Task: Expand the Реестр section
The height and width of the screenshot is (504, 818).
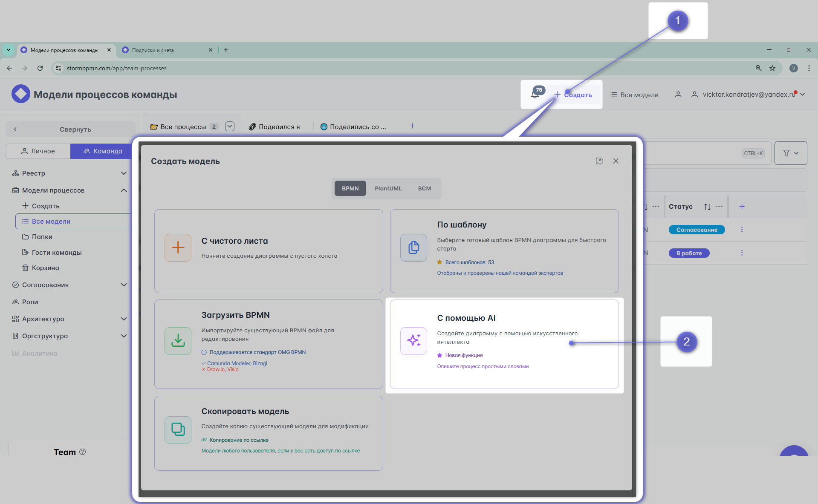Action: tap(124, 173)
